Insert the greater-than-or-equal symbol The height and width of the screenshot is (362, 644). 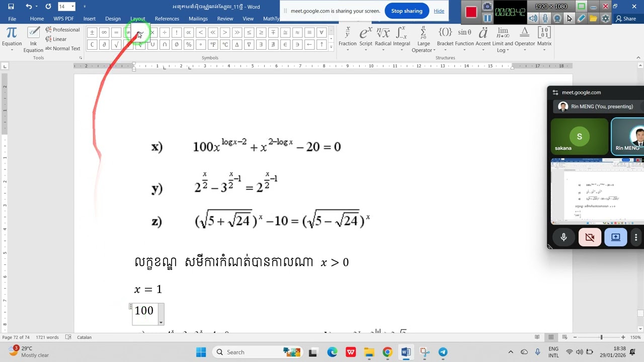[x=261, y=32]
